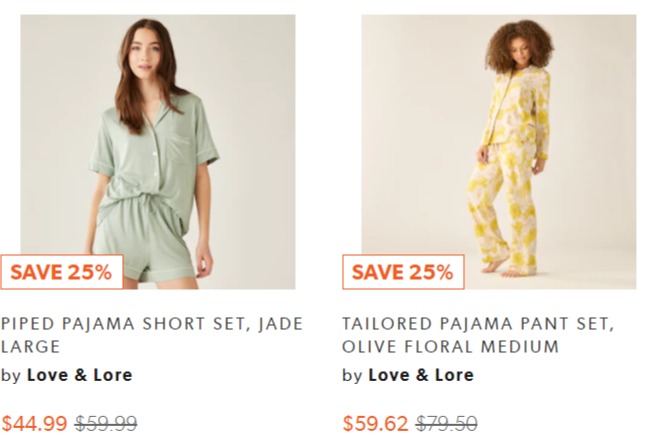Viewport: 651px width, 441px height.
Task: Visit Love & Lore brand under floral set
Action: pos(421,375)
